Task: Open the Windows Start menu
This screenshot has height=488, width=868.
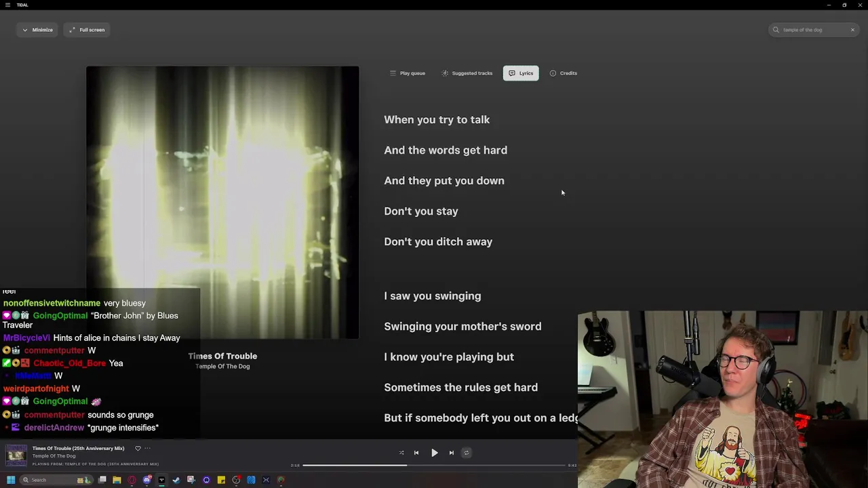Action: (x=11, y=480)
